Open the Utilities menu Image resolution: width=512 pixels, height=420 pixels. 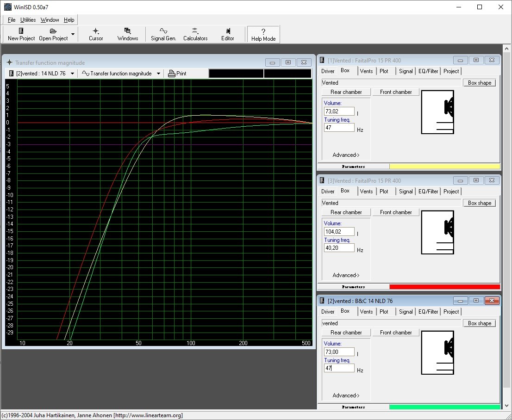pyautogui.click(x=28, y=20)
